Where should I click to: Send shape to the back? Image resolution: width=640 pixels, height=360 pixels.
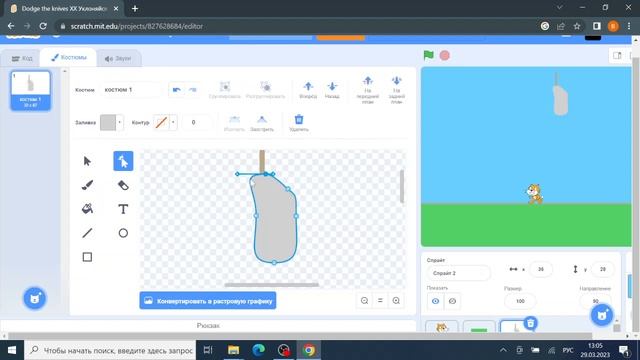(x=396, y=81)
